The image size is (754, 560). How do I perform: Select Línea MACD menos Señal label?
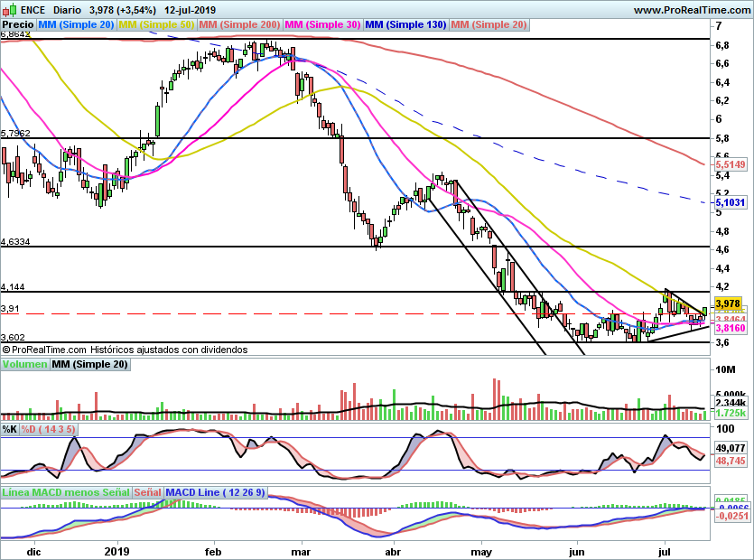tap(65, 492)
